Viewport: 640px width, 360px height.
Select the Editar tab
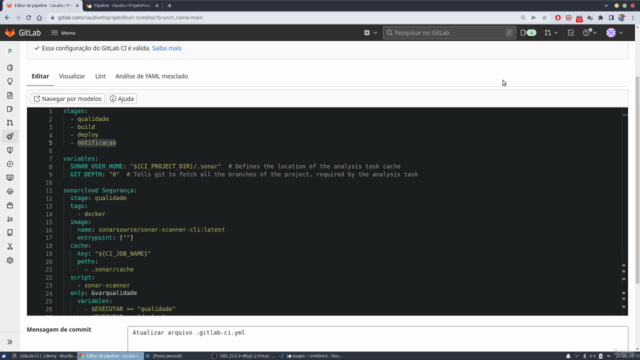(40, 76)
